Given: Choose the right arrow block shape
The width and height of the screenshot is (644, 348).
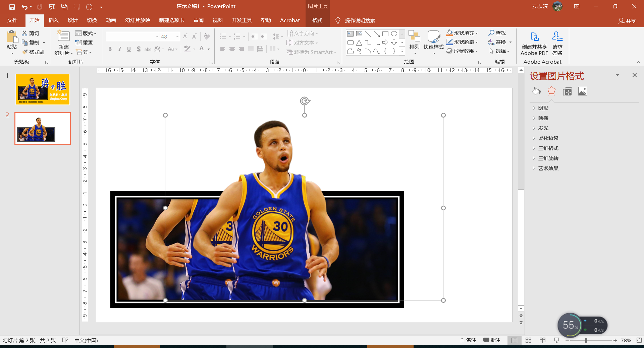Looking at the screenshot, I should point(385,43).
